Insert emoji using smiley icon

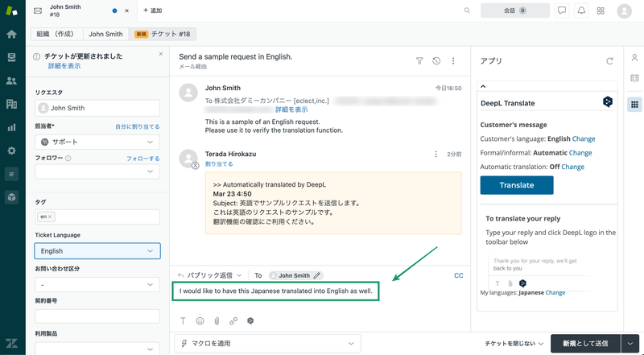pyautogui.click(x=200, y=321)
